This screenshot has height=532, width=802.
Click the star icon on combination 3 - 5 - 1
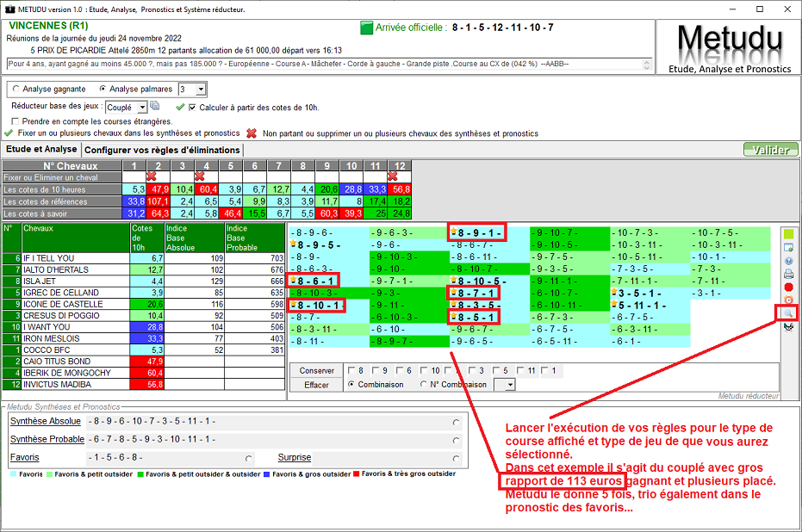[614, 292]
